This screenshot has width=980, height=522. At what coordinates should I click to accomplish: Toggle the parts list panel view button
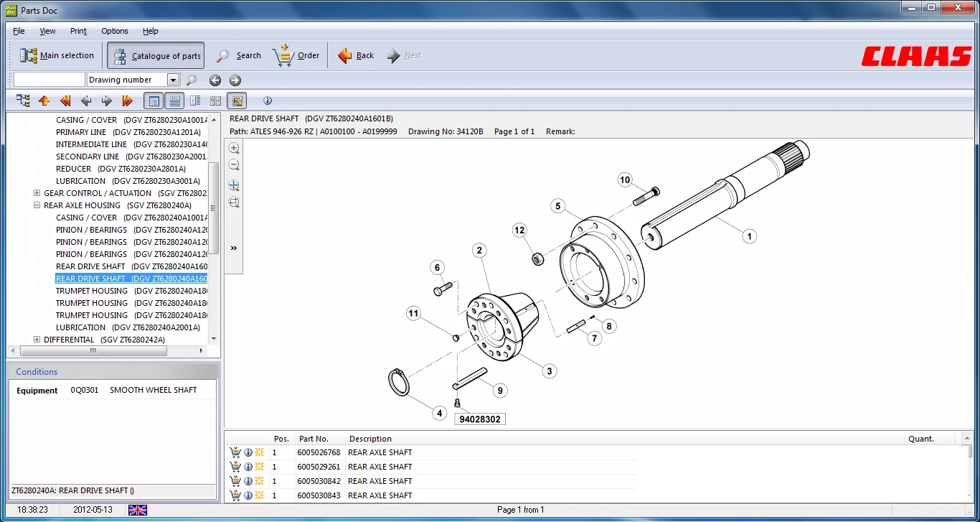174,101
